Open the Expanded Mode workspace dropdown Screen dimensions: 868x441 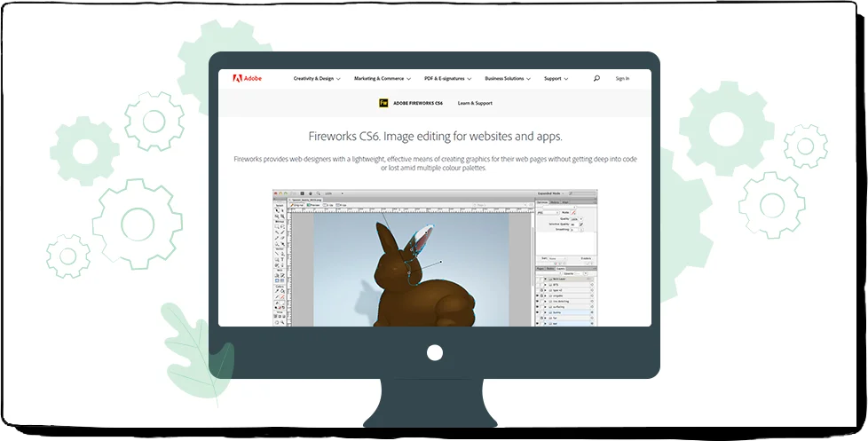551,193
